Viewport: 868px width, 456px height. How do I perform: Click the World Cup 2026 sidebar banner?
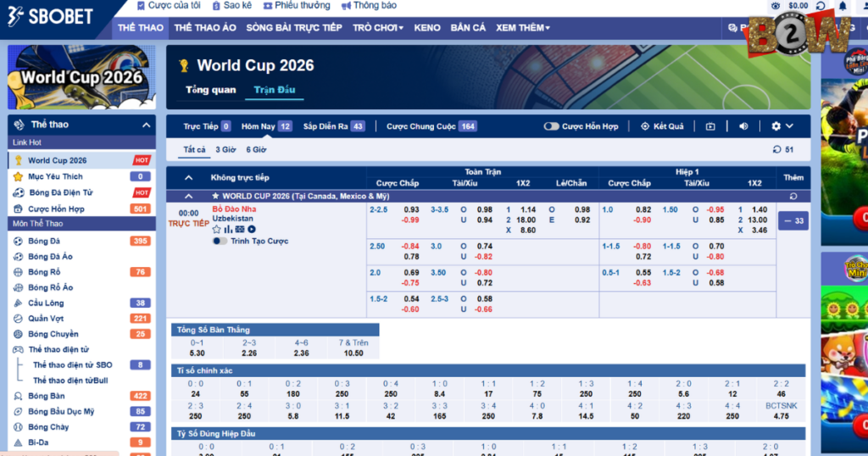pyautogui.click(x=82, y=77)
